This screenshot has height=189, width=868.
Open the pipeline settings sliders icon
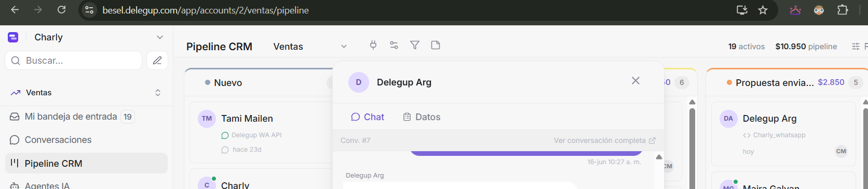(394, 45)
